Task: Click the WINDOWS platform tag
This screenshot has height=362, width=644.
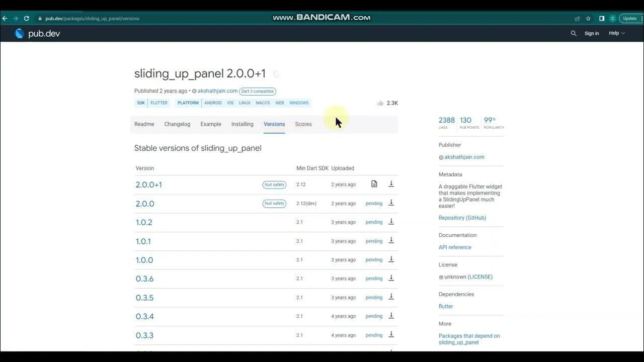Action: [299, 103]
